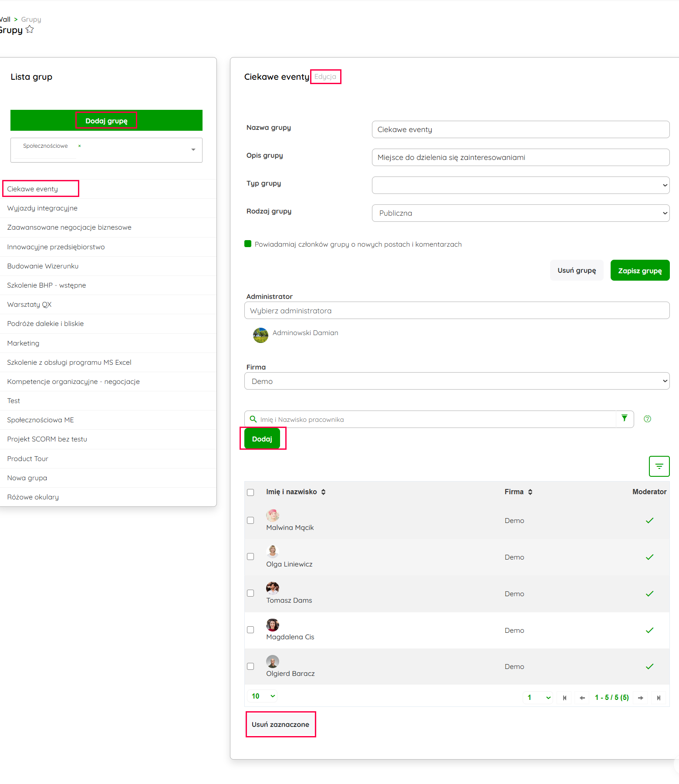Select Wyjazdy integracyjne in group list

42,208
